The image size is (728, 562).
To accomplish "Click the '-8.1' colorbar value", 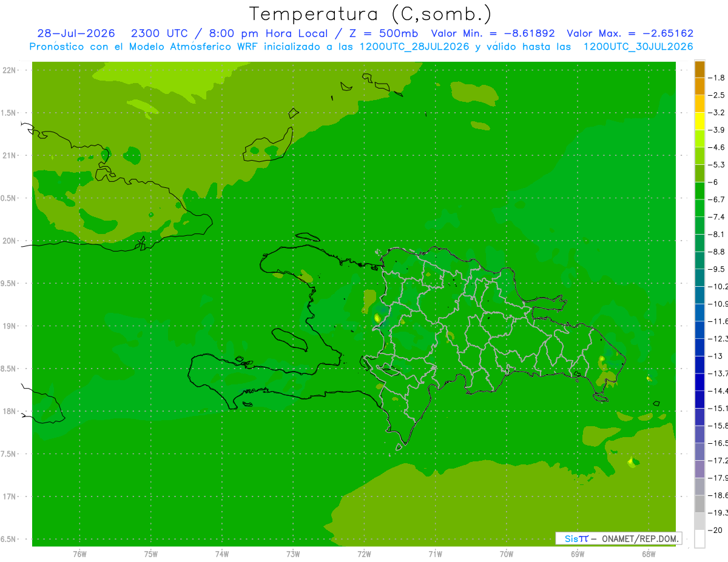I will 716,234.
